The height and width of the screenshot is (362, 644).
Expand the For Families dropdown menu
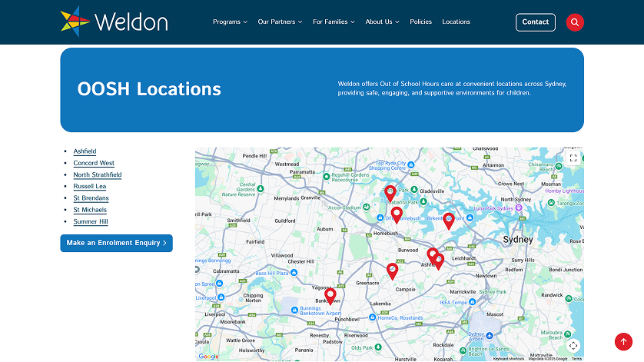click(334, 22)
